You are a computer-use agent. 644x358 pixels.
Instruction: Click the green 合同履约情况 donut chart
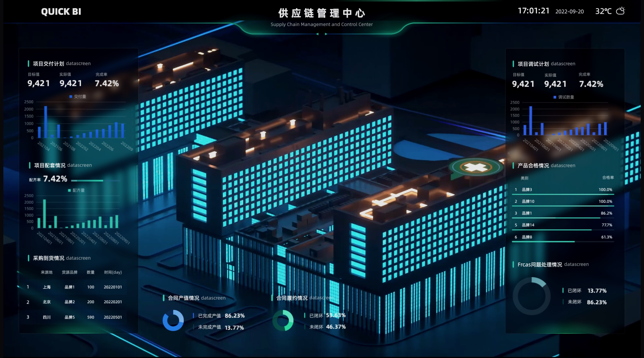283,320
